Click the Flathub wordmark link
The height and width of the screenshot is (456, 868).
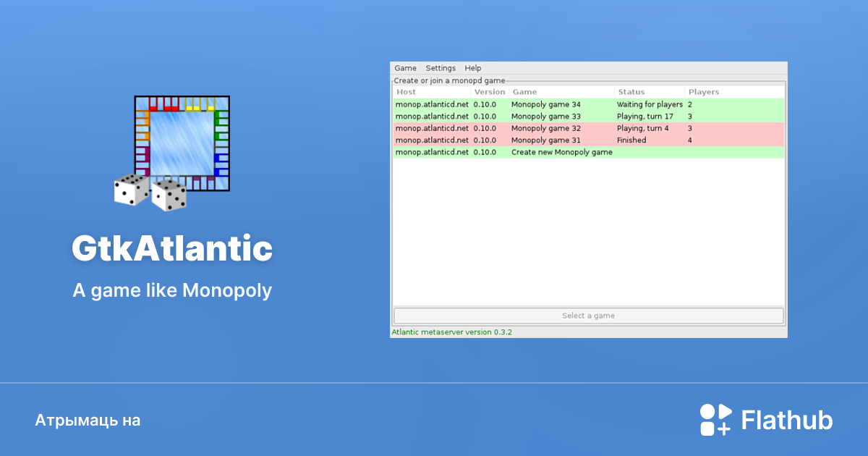786,419
